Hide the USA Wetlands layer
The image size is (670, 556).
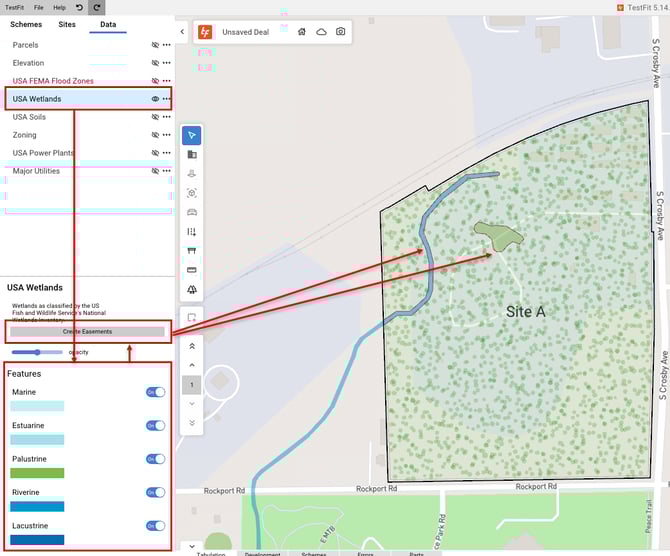pos(155,99)
